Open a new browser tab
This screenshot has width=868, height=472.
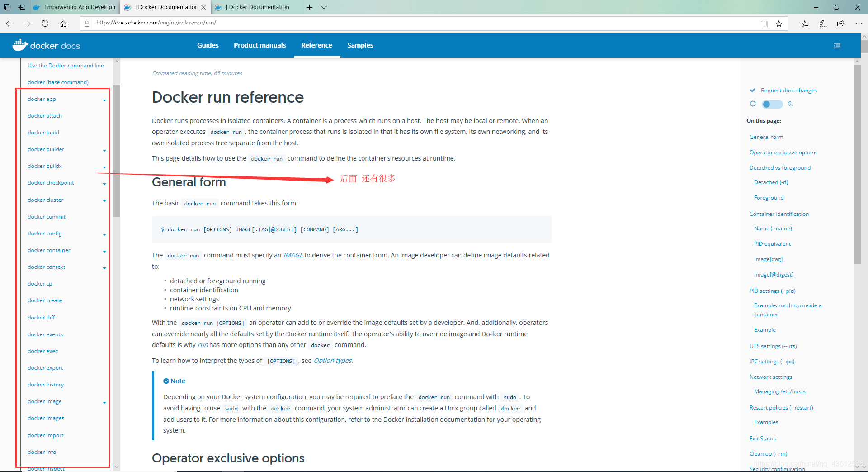[309, 7]
